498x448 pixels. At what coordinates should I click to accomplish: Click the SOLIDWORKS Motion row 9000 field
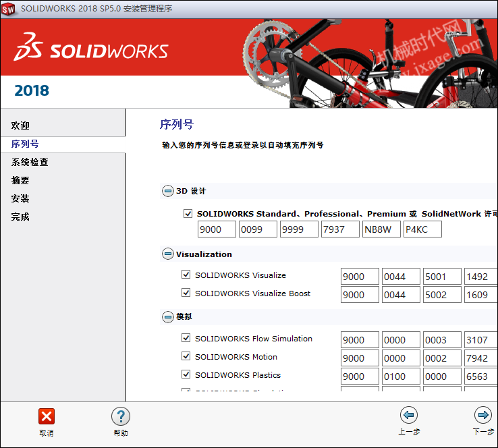point(360,358)
